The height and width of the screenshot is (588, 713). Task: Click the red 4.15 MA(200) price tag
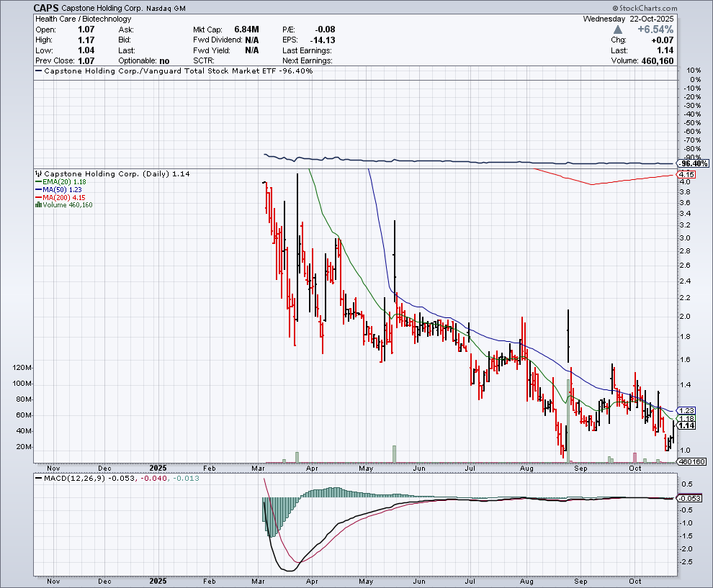click(685, 175)
